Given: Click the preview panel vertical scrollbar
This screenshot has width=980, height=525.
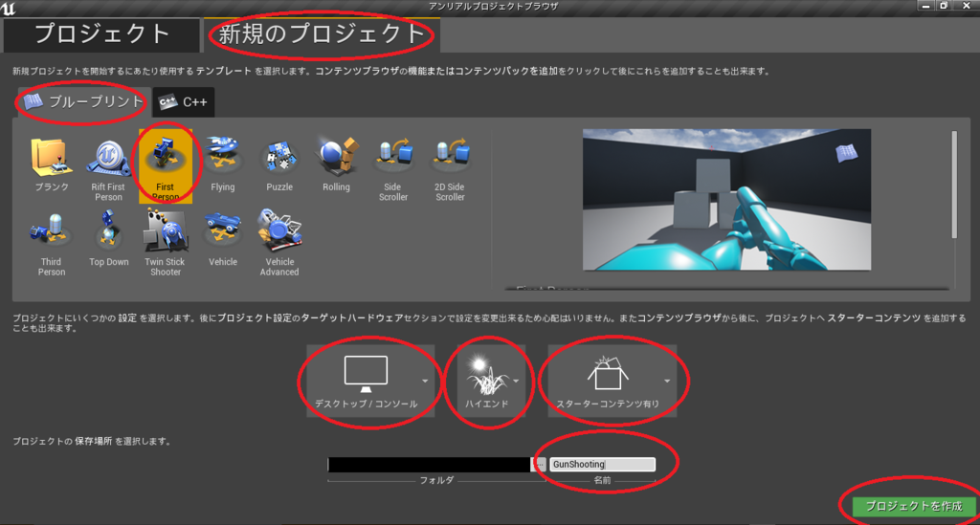Looking at the screenshot, I should [x=954, y=185].
